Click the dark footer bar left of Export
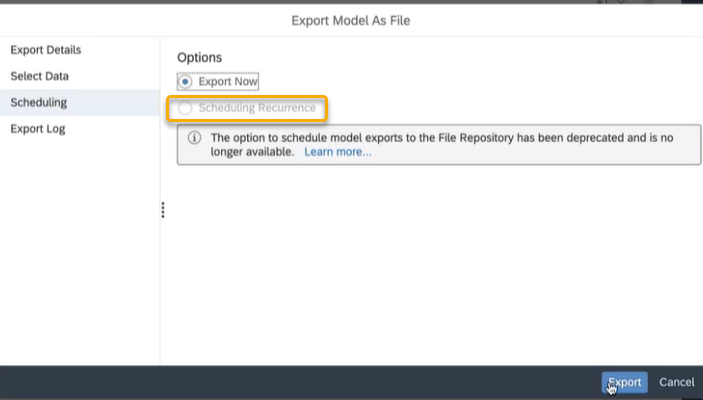This screenshot has height=400, width=703. point(300,383)
